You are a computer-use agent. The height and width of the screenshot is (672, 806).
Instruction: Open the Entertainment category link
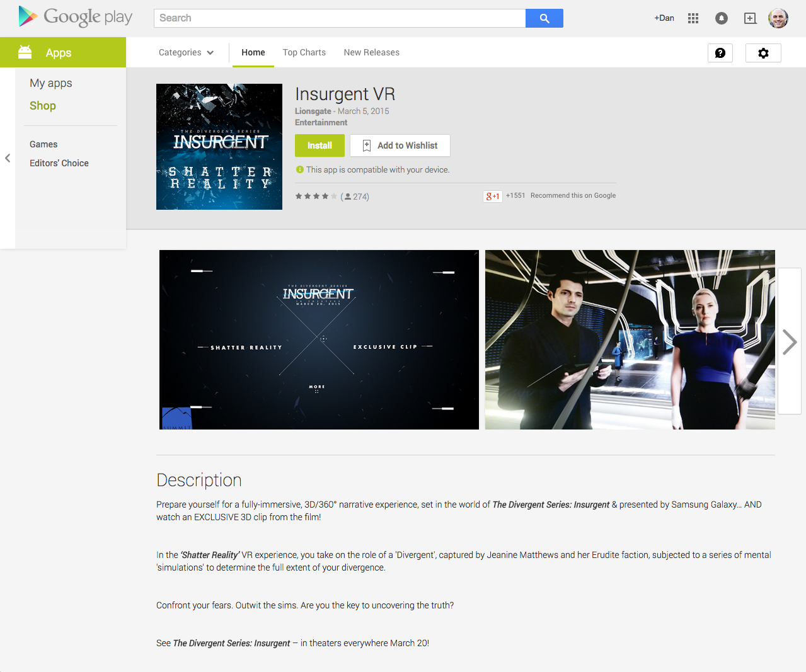[x=321, y=123]
